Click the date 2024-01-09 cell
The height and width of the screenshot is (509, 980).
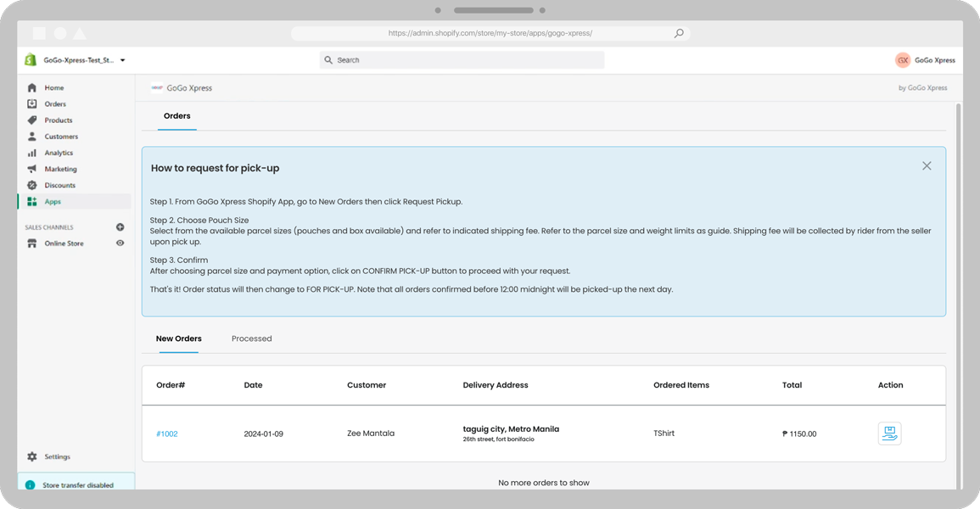263,434
